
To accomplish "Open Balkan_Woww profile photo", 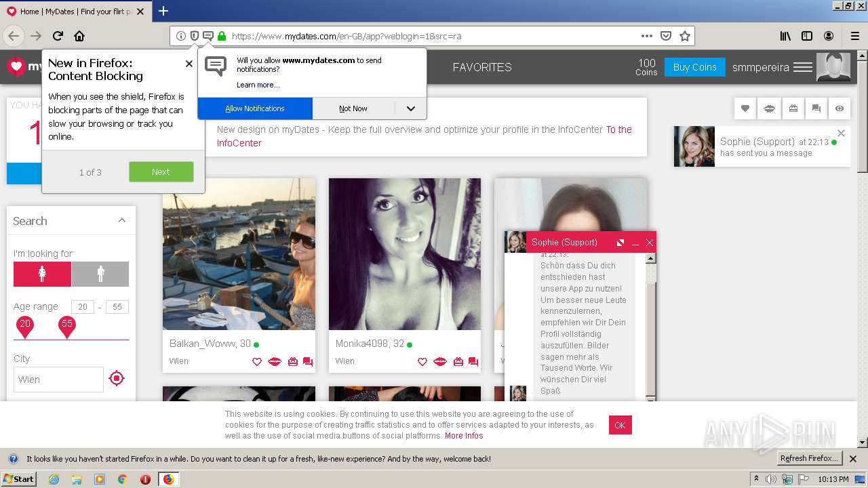I will pyautogui.click(x=239, y=254).
